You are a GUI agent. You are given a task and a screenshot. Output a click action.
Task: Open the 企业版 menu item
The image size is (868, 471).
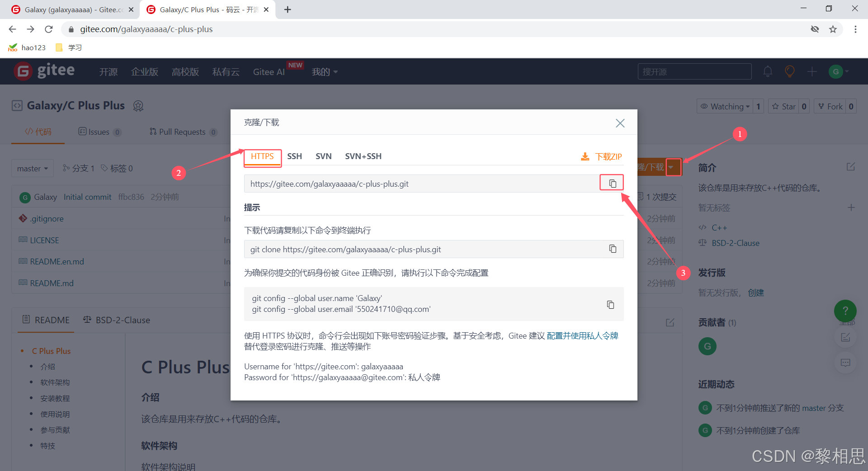click(145, 72)
